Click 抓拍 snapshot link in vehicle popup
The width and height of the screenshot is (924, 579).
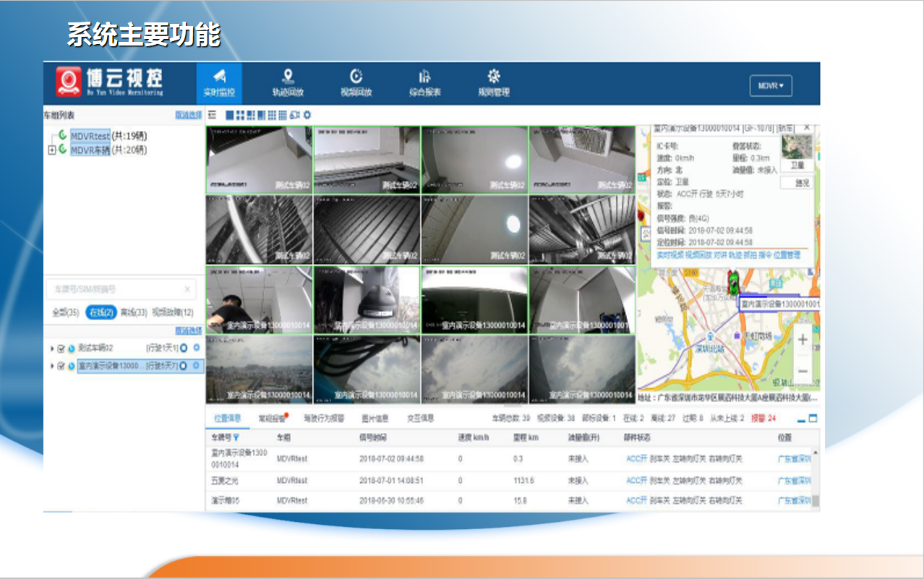(750, 255)
